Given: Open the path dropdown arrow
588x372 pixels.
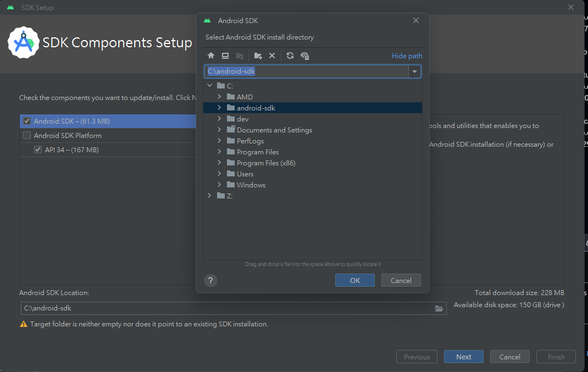Looking at the screenshot, I should [414, 71].
